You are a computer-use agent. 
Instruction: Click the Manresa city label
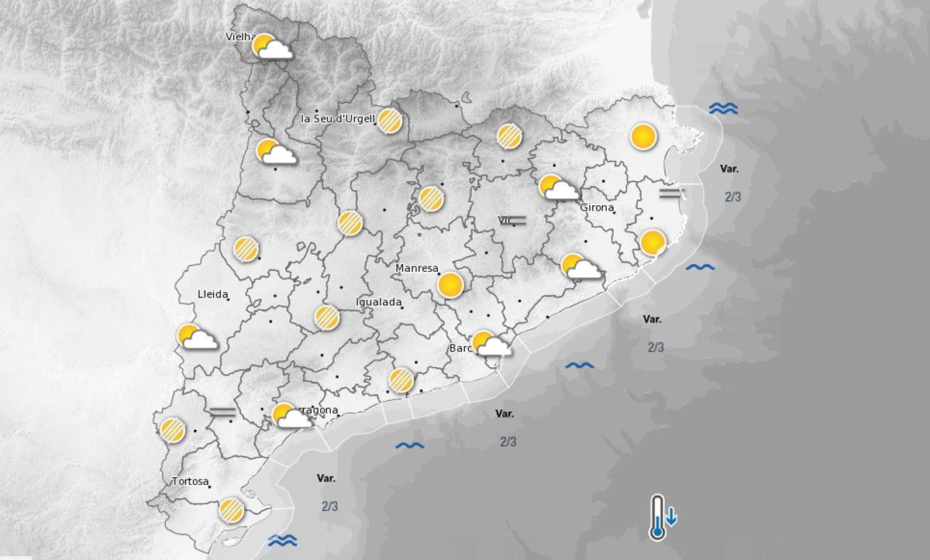(416, 267)
